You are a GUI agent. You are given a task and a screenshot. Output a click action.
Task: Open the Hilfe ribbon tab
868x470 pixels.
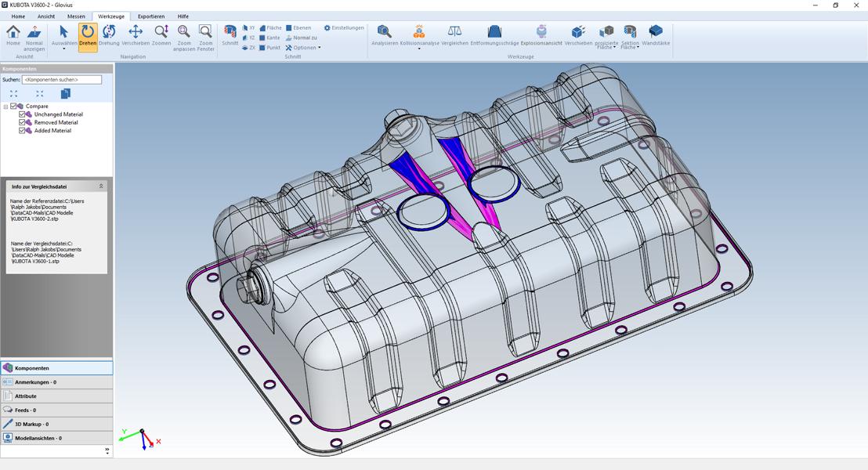coord(183,16)
